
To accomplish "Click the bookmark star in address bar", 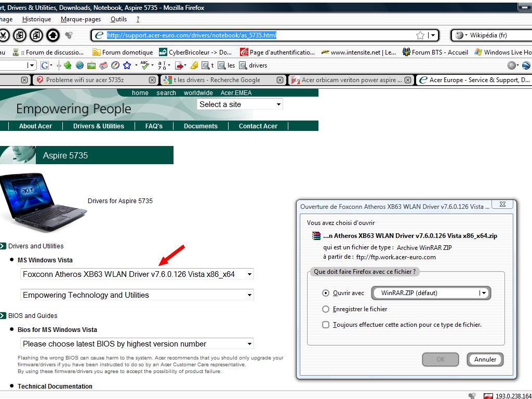I will [x=420, y=35].
